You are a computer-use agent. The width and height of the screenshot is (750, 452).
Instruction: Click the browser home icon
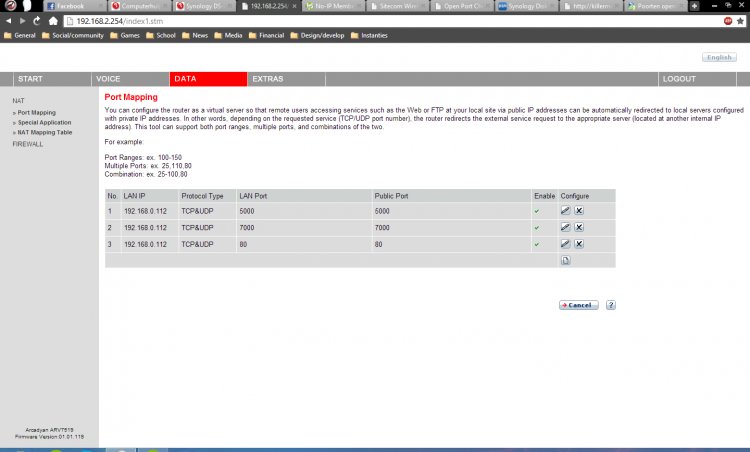click(x=52, y=20)
